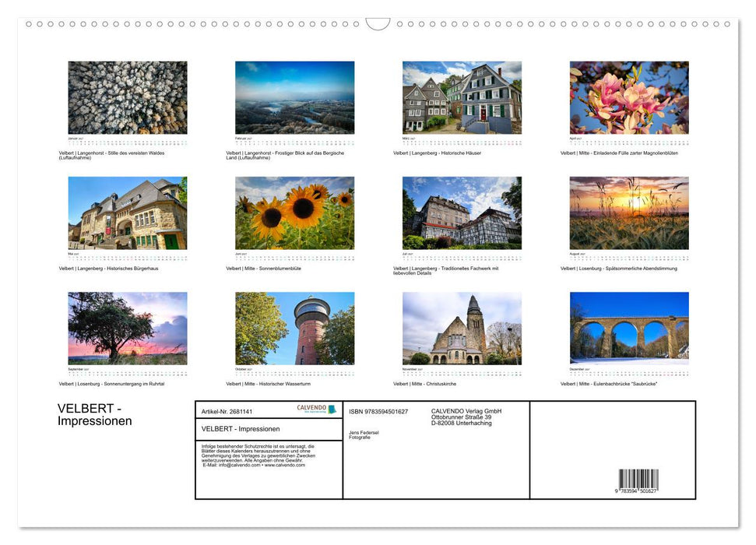Click the January date strip under forest photo
The height and width of the screenshot is (545, 756).
coord(128,142)
